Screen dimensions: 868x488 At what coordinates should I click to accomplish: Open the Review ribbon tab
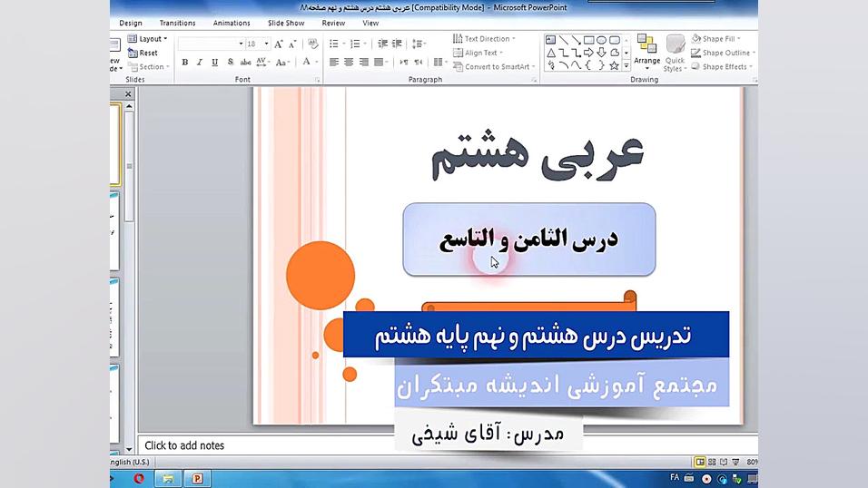click(x=333, y=24)
